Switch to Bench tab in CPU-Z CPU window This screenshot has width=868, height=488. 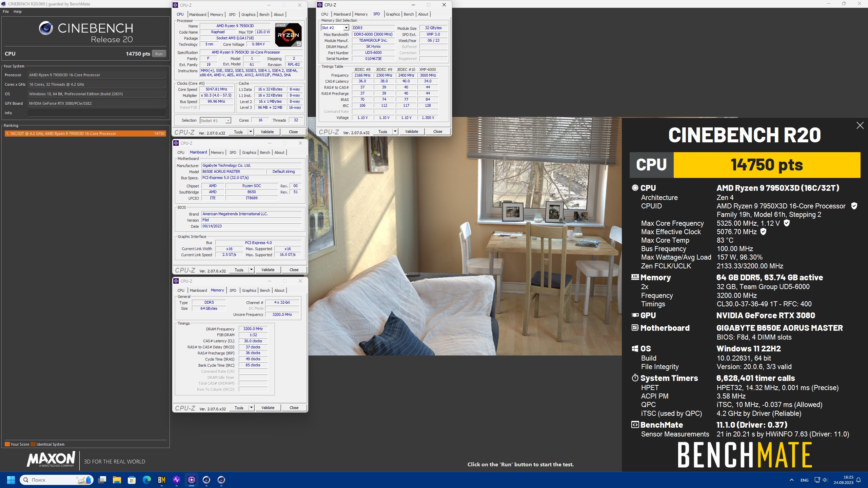pos(264,15)
